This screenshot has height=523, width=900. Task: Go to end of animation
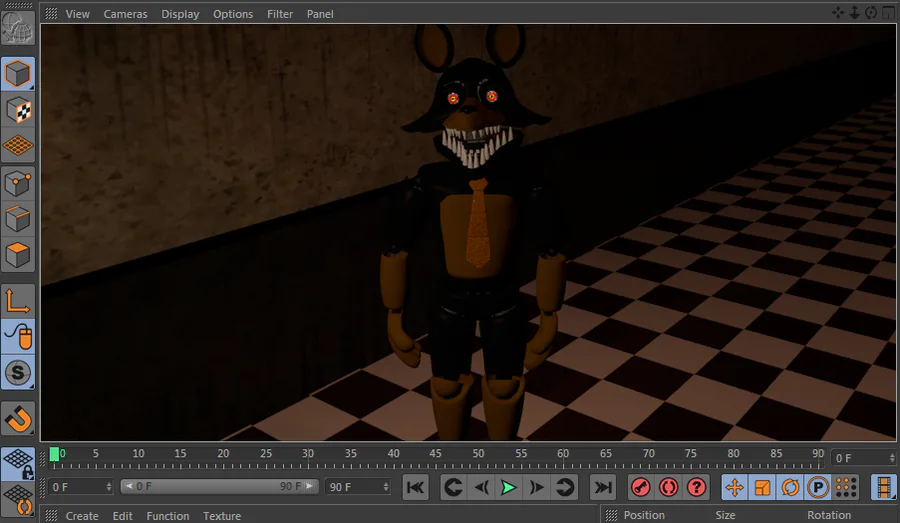(x=603, y=487)
